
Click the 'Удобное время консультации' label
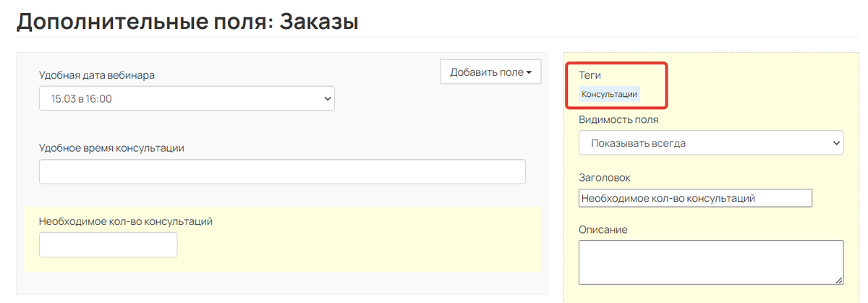[x=111, y=148]
